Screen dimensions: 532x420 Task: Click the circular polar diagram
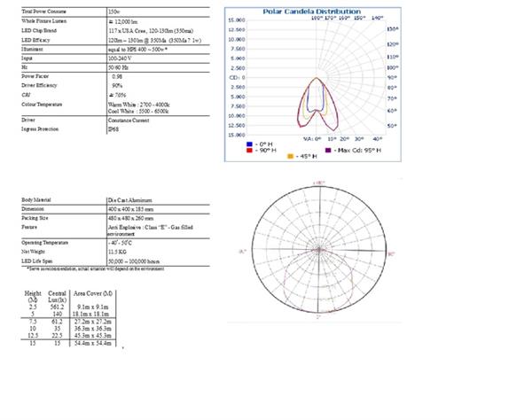[x=319, y=250]
